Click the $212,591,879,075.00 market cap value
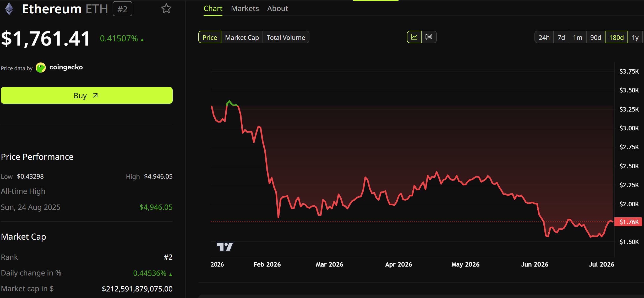644x298 pixels. (137, 289)
